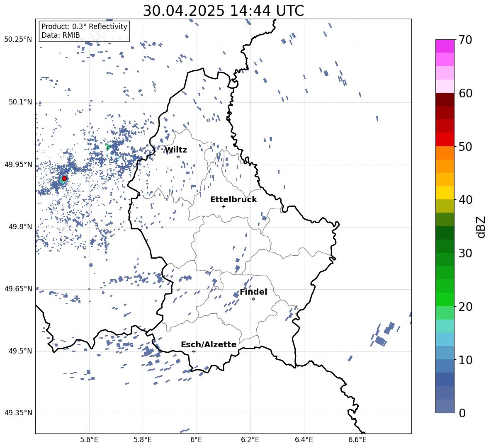This screenshot has height=448, width=491.
Task: Click the 5.8°E longitude label
Action: pos(143,440)
